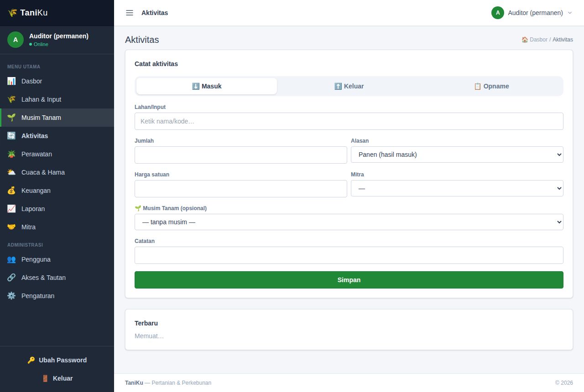Click the Lahan & Input wheat icon
584x392 pixels.
point(11,99)
